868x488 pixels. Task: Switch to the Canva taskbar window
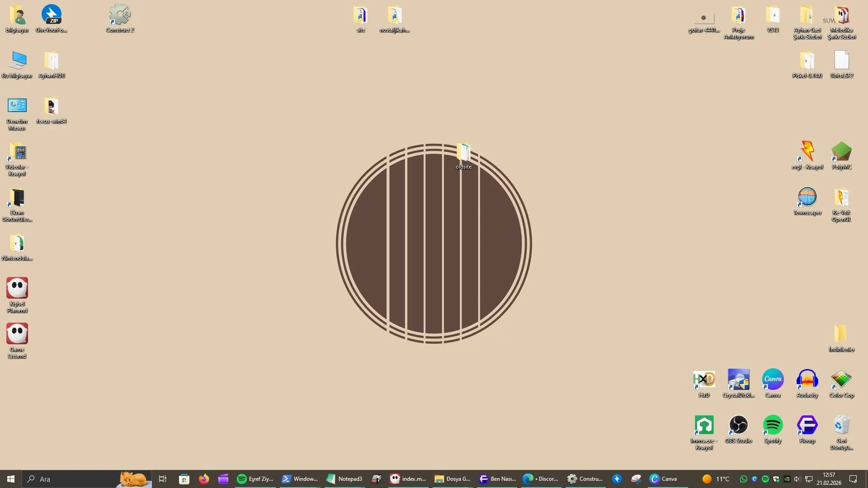click(664, 479)
